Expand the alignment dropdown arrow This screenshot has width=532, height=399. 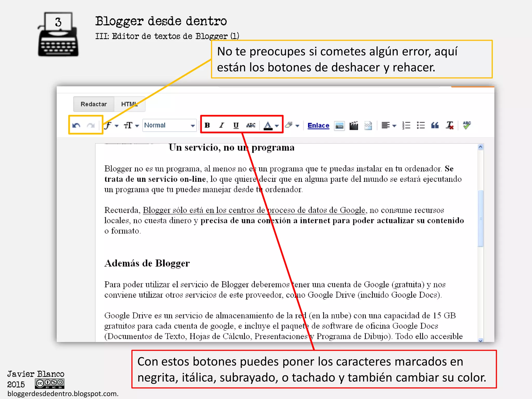(x=394, y=126)
